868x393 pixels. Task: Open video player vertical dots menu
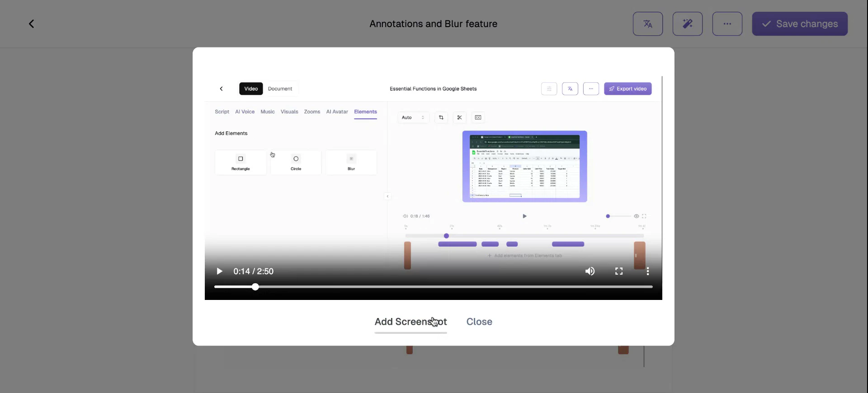pos(648,271)
